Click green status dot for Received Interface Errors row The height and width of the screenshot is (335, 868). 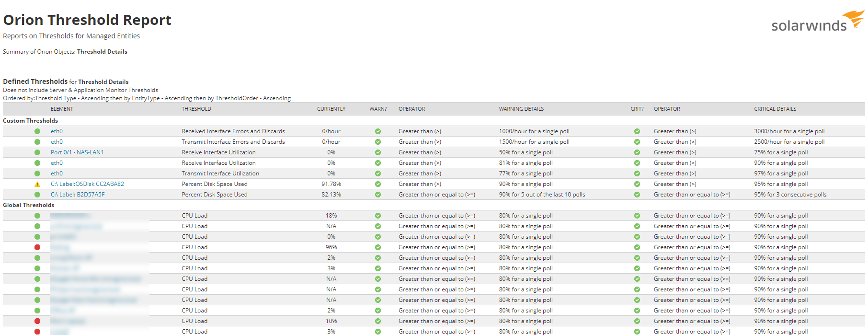pos(37,131)
